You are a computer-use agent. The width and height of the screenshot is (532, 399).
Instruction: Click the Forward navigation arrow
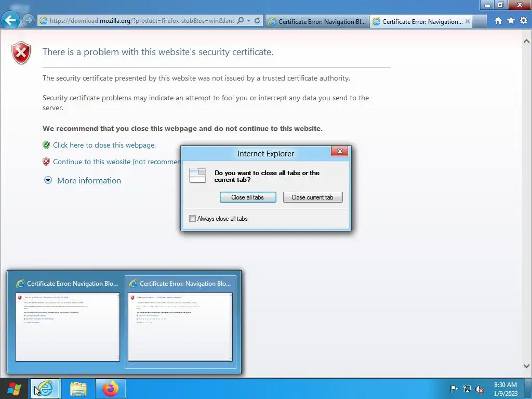click(x=29, y=20)
